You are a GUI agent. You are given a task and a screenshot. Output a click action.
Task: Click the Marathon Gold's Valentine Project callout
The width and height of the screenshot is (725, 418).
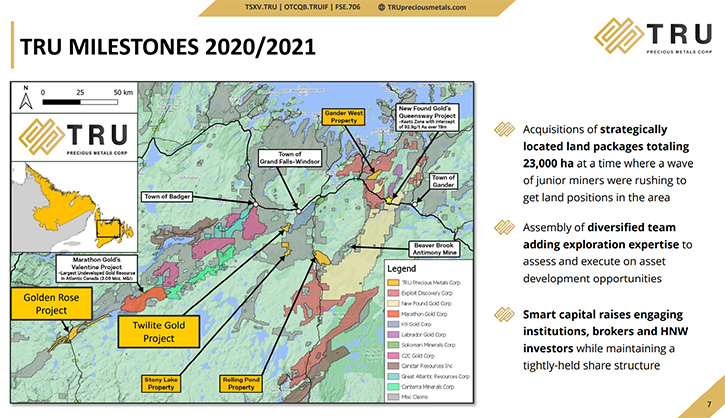(97, 269)
